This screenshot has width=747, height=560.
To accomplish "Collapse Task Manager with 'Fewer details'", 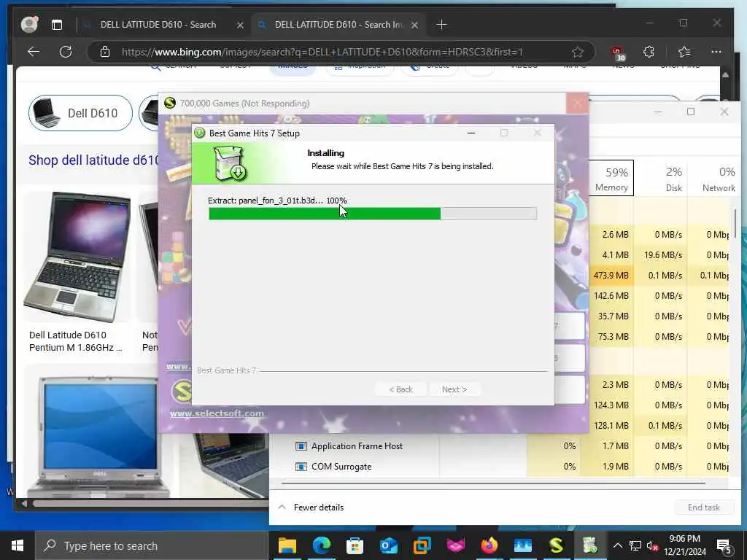I will (311, 507).
